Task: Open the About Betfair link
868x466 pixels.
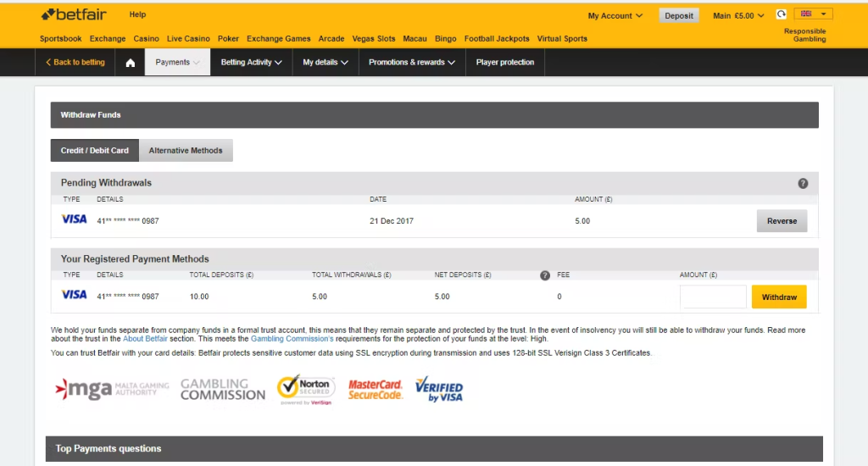Action: tap(145, 339)
